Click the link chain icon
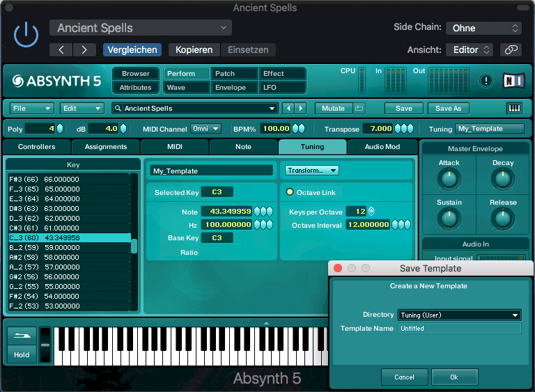This screenshot has height=392, width=535. 511,50
